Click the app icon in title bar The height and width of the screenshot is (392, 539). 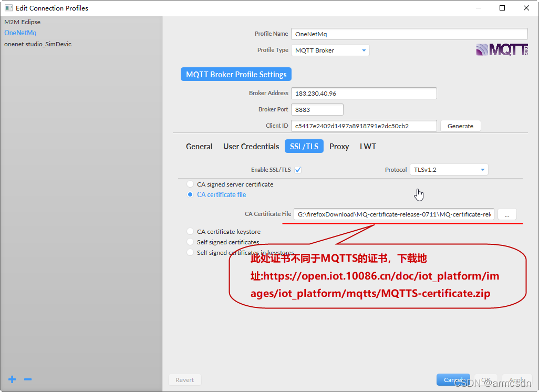(8, 8)
